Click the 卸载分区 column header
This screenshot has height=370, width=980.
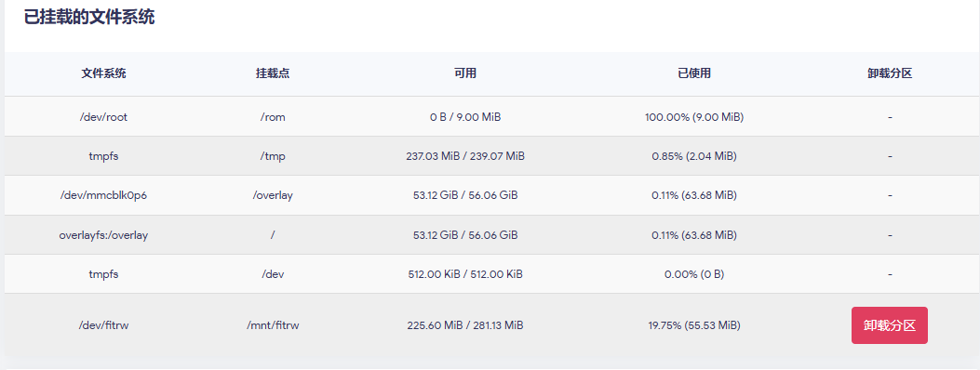(890, 73)
